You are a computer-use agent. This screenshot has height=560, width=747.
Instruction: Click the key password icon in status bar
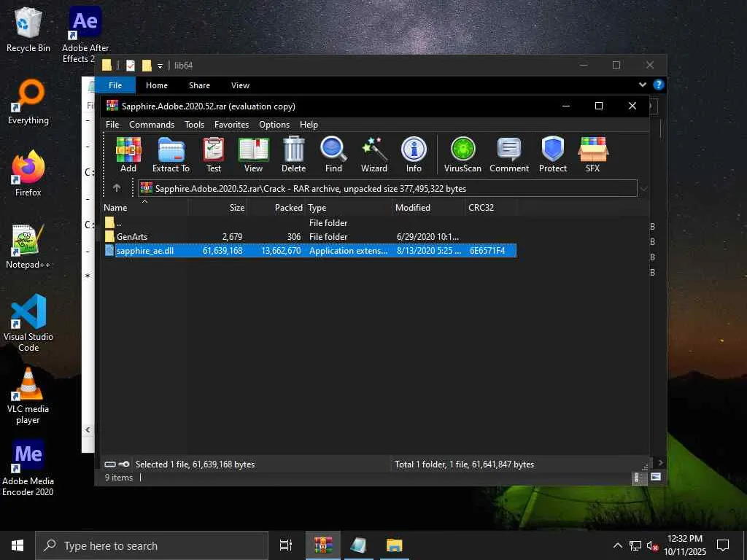[124, 464]
